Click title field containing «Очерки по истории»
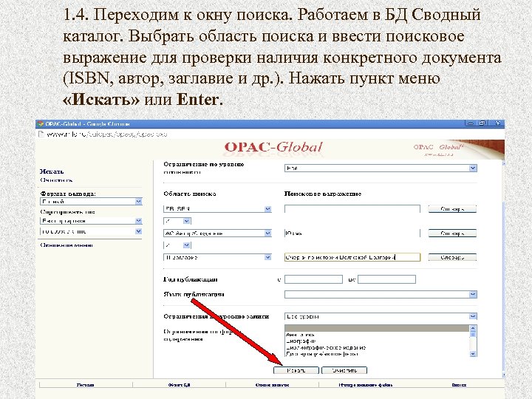 click(x=352, y=258)
